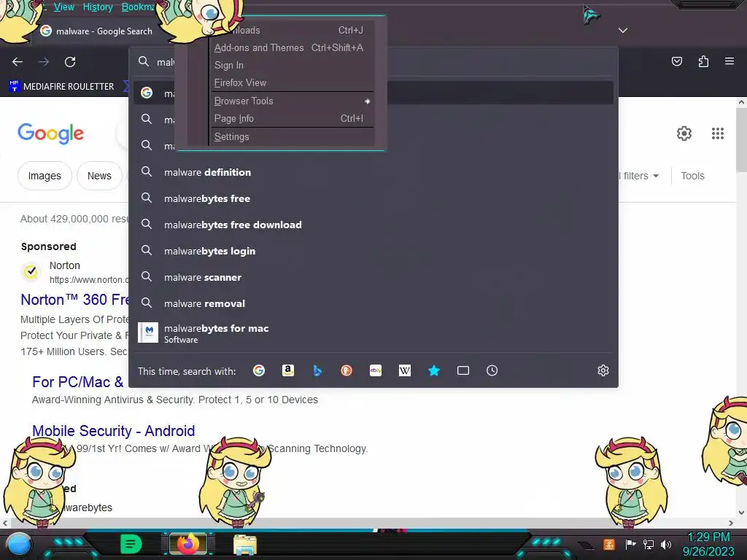This screenshot has height=560, width=747.
Task: Expand the Browser Tools submenu
Action: [292, 101]
